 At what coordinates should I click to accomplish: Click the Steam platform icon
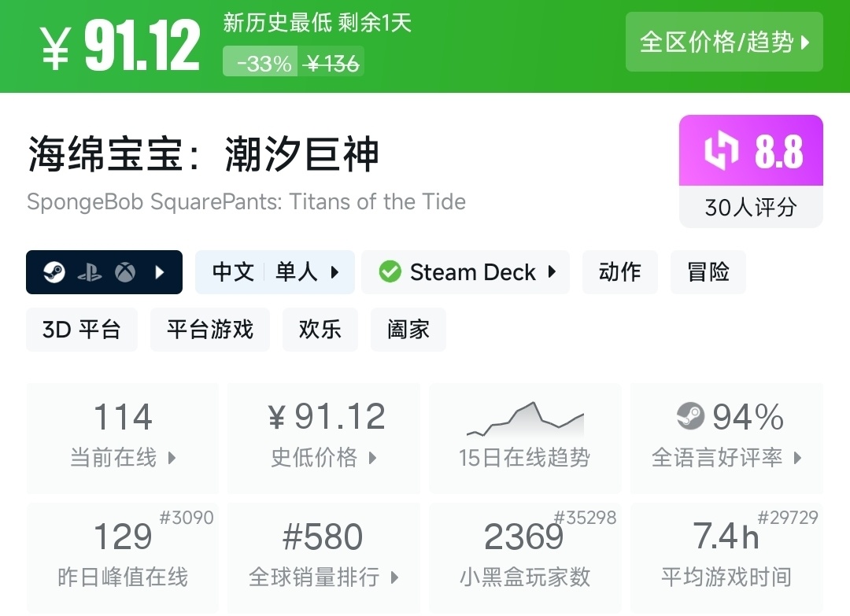tap(54, 272)
